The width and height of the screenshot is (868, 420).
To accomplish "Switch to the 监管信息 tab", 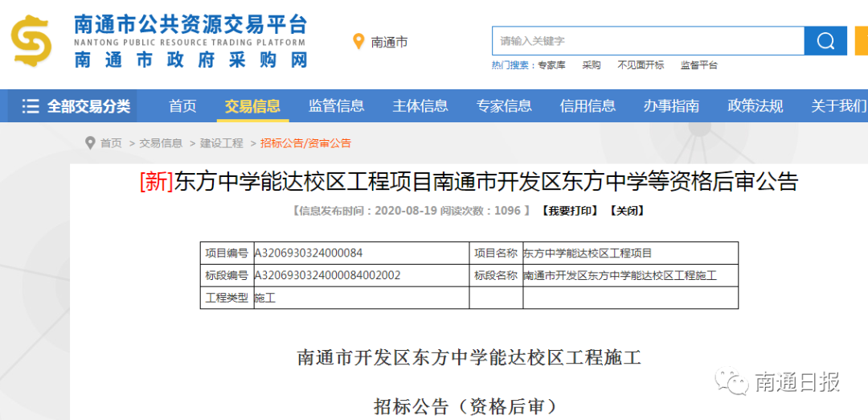I will pyautogui.click(x=336, y=106).
